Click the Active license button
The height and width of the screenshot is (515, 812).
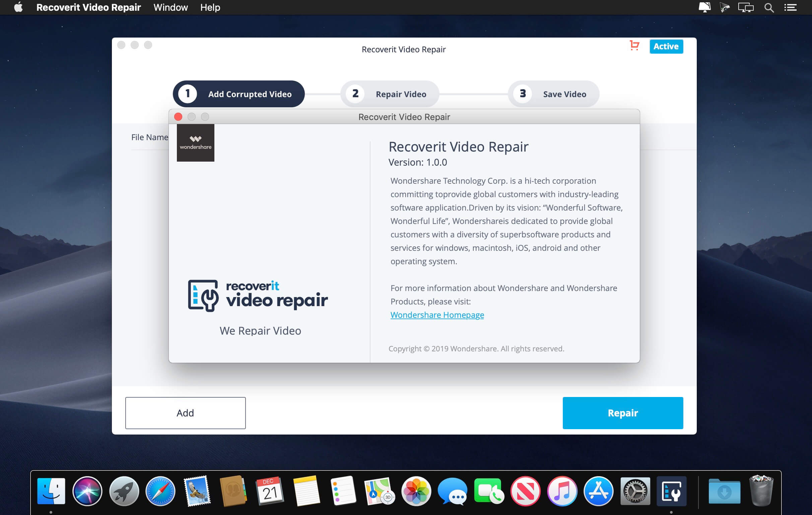click(666, 46)
